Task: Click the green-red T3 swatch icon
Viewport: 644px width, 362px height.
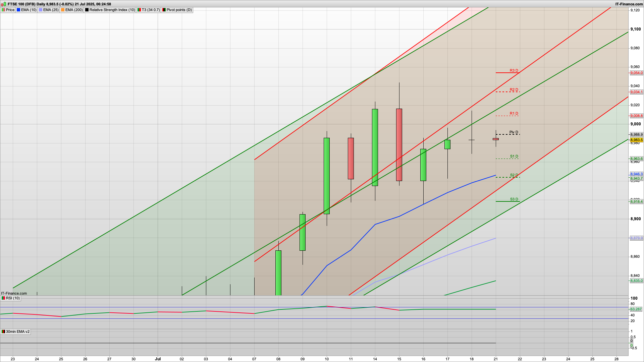Action: coord(139,10)
